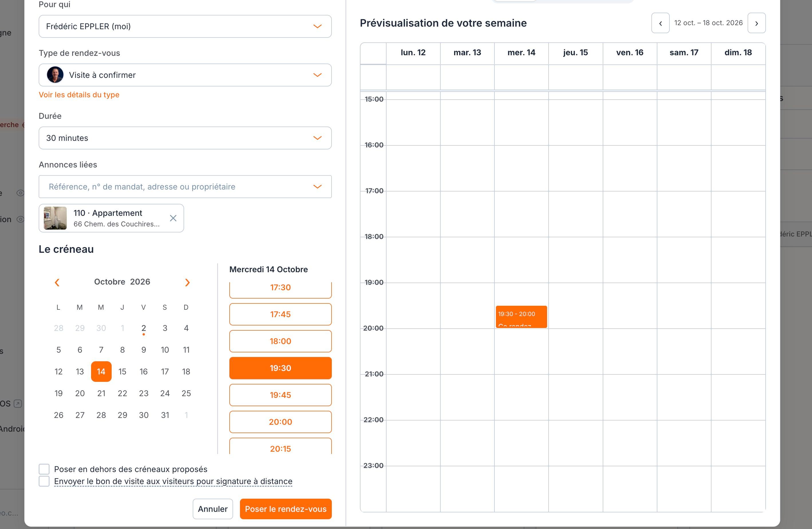Viewport: 812px width, 529px height.
Task: Select October 31 in the date picker
Action: [x=165, y=415]
